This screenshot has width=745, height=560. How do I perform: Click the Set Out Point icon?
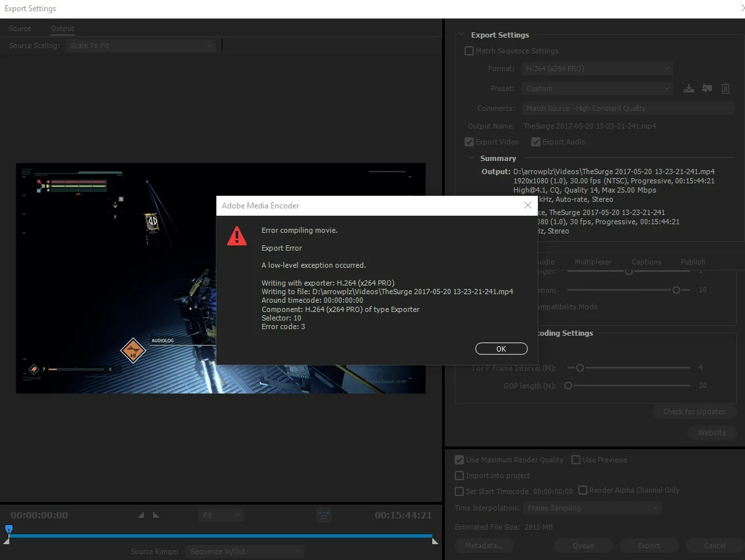click(156, 515)
